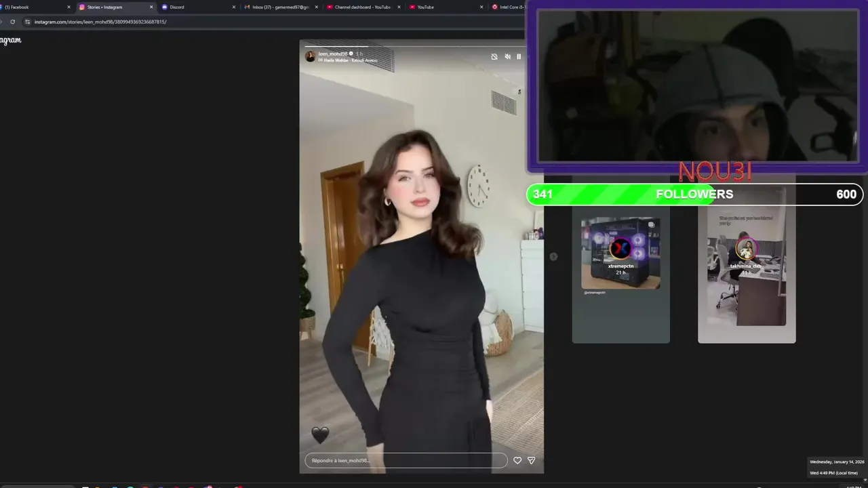
Task: Click the black heart sticker on story
Action: click(320, 434)
